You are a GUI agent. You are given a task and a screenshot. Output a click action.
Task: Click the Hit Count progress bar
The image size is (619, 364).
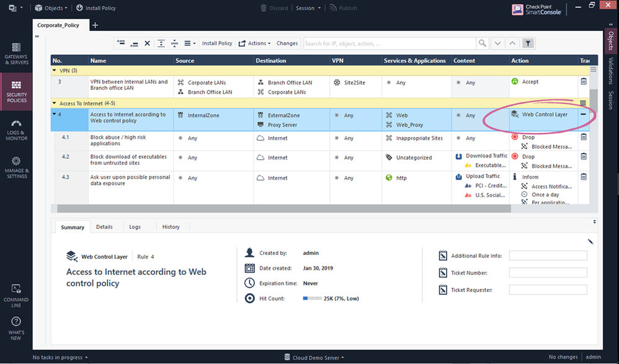tap(312, 298)
